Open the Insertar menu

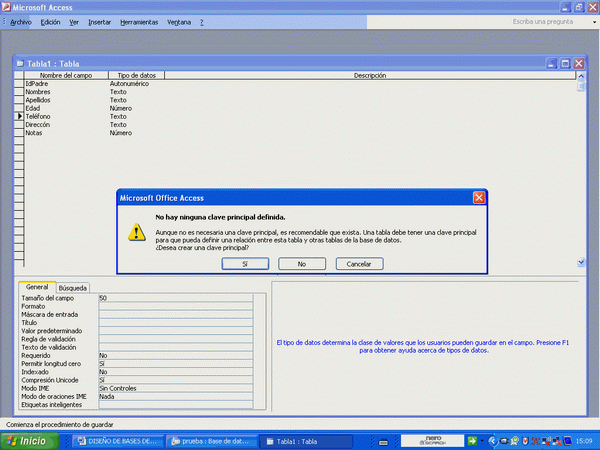[x=99, y=22]
